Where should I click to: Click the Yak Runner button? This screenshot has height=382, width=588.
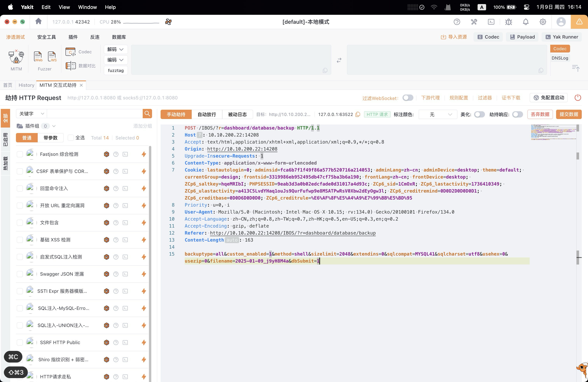pyautogui.click(x=562, y=37)
